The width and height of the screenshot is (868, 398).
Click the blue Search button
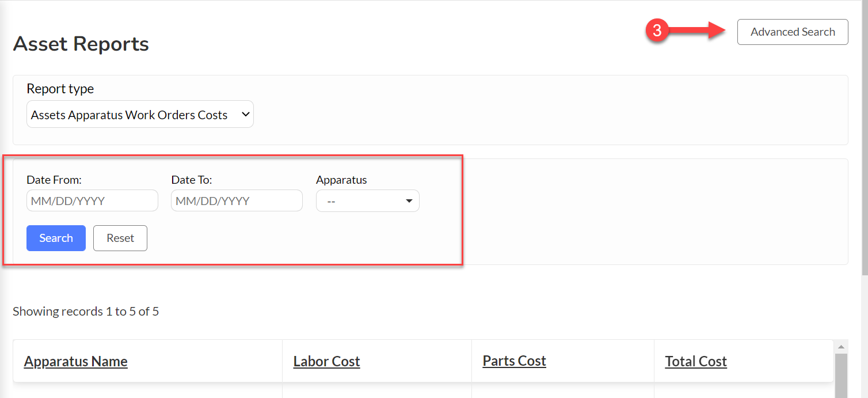coord(56,238)
